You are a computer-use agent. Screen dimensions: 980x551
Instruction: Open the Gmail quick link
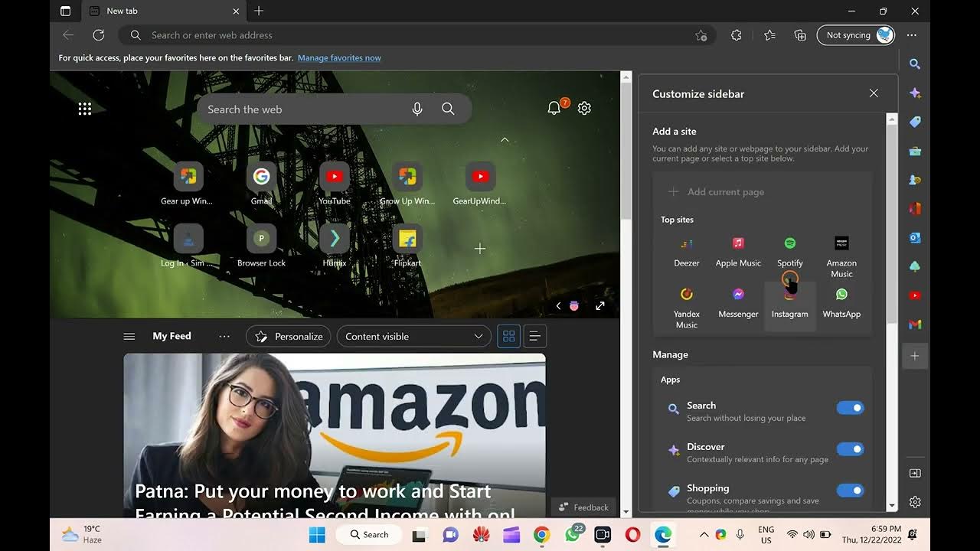tap(261, 184)
